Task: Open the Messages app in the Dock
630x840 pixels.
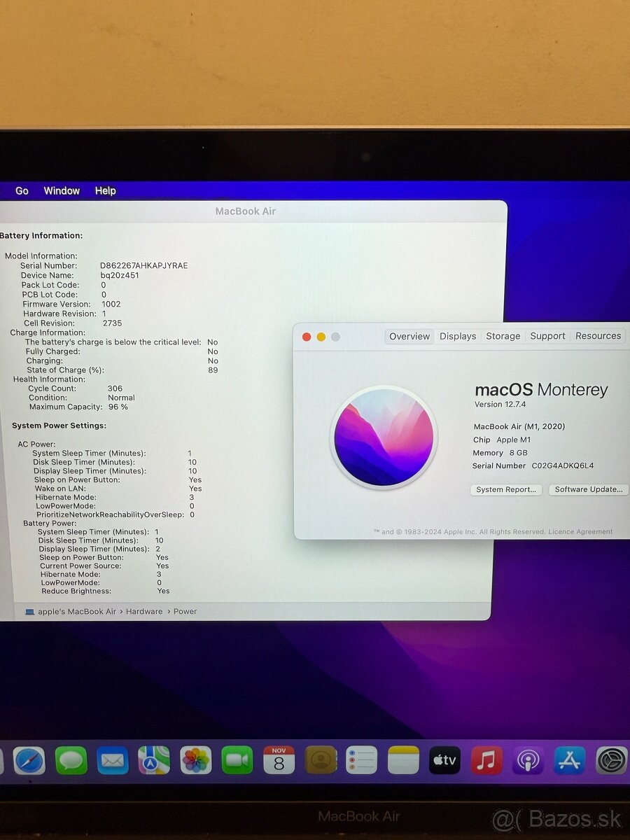Action: pyautogui.click(x=70, y=759)
